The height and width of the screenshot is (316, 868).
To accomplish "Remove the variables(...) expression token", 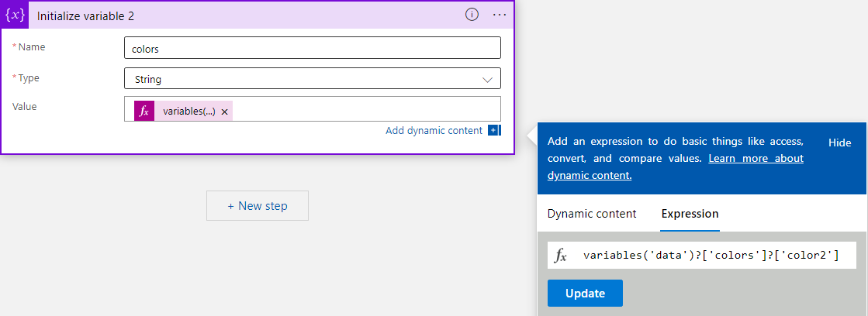I will [224, 112].
